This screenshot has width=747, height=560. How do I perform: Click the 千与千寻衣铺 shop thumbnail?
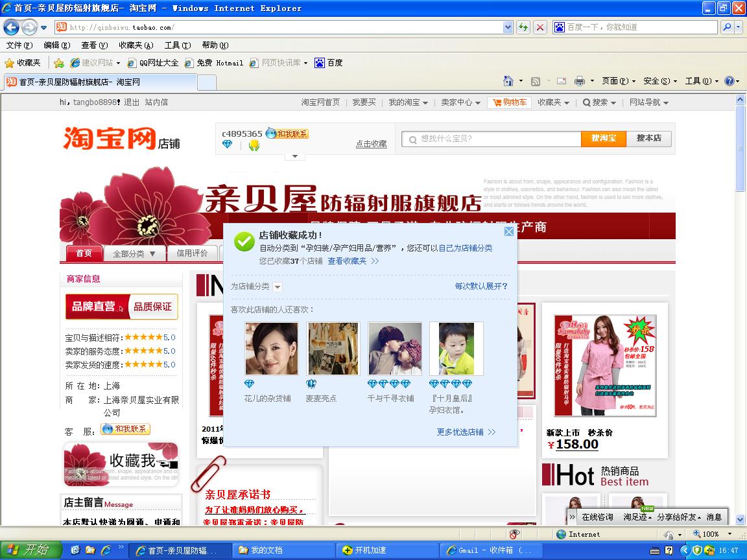tap(395, 349)
